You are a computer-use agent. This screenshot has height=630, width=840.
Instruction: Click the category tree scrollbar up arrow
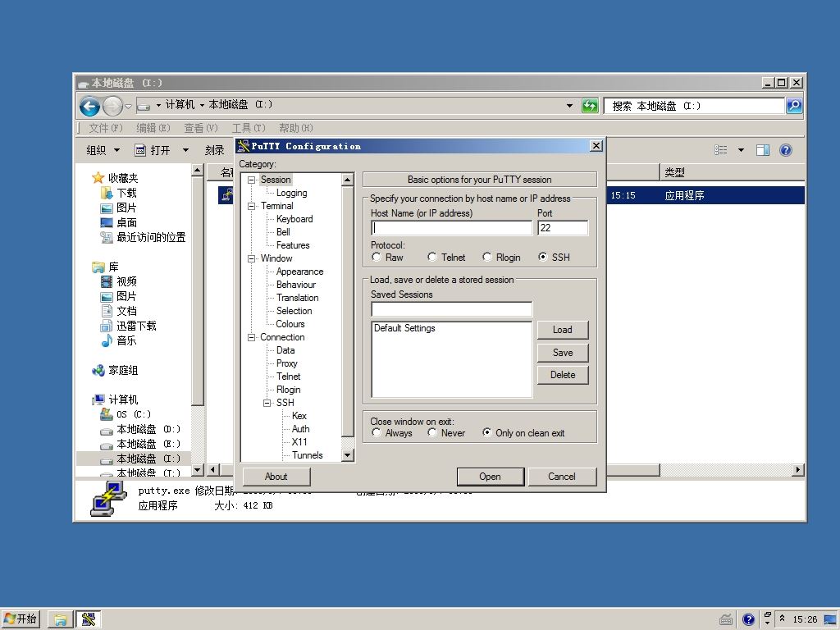coord(347,180)
